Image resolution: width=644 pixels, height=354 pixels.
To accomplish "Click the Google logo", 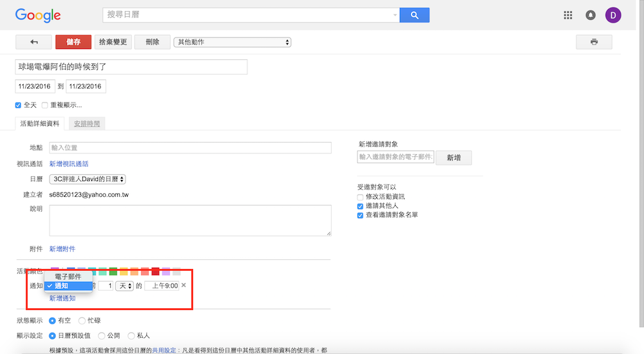I will [38, 15].
